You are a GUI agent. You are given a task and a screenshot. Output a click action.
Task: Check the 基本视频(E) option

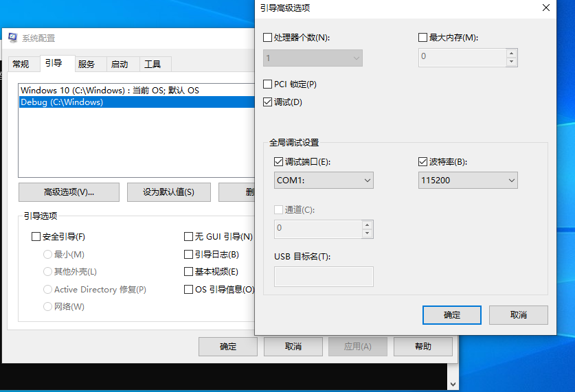(x=188, y=271)
